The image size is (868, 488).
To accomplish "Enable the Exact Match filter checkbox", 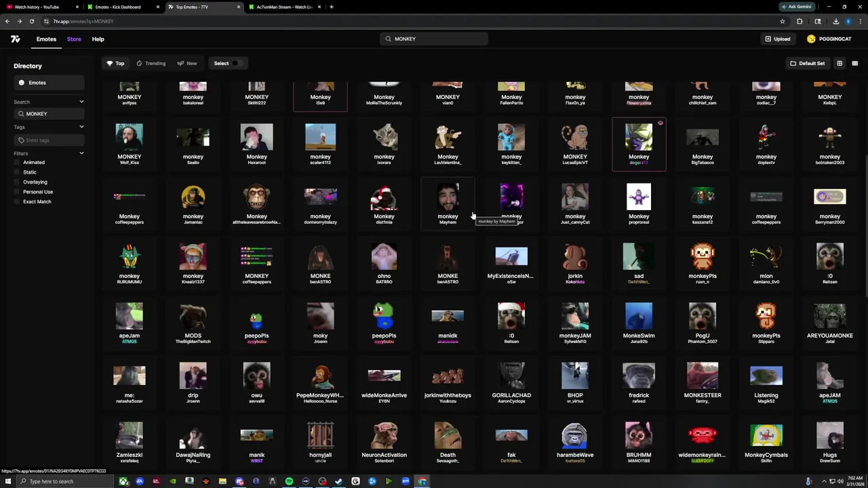I will pos(16,202).
